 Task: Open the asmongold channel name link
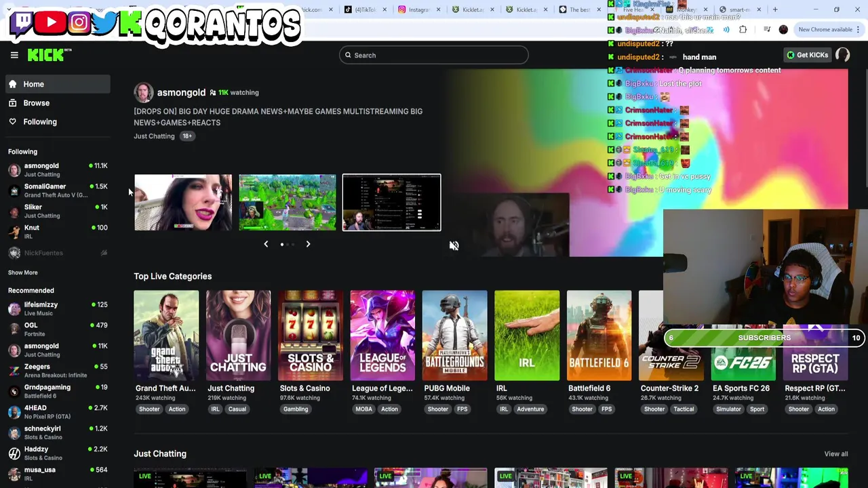click(181, 92)
